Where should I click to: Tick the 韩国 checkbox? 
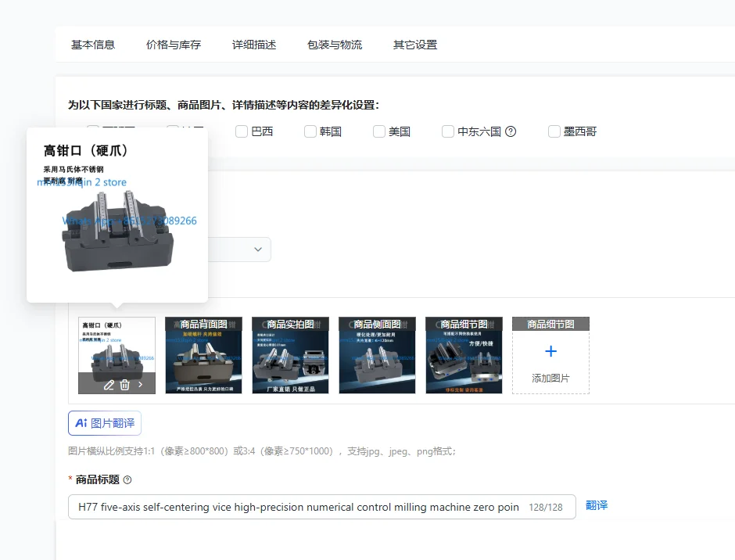pos(310,131)
